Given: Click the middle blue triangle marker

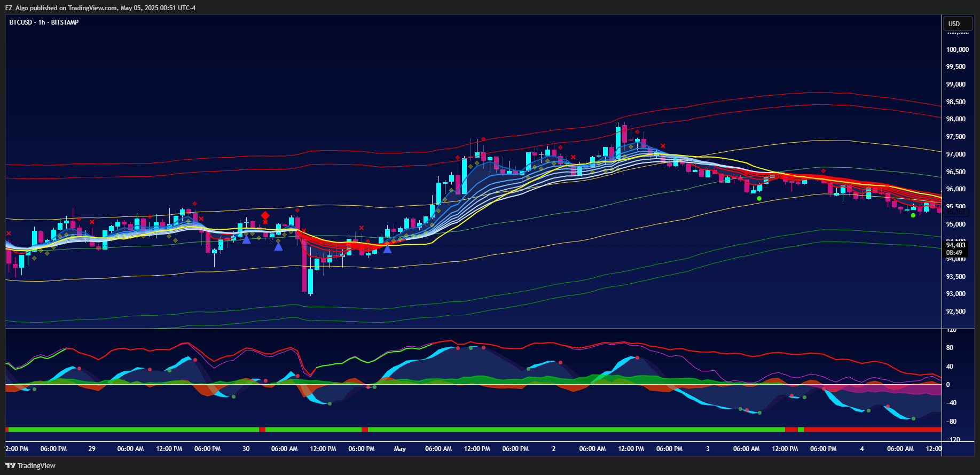Looking at the screenshot, I should [278, 246].
